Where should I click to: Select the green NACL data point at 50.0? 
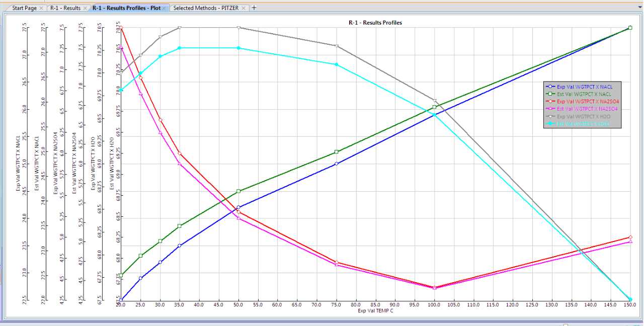coord(238,191)
